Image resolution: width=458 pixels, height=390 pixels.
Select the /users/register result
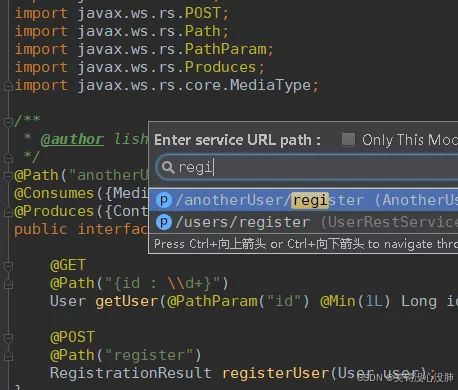(x=304, y=222)
